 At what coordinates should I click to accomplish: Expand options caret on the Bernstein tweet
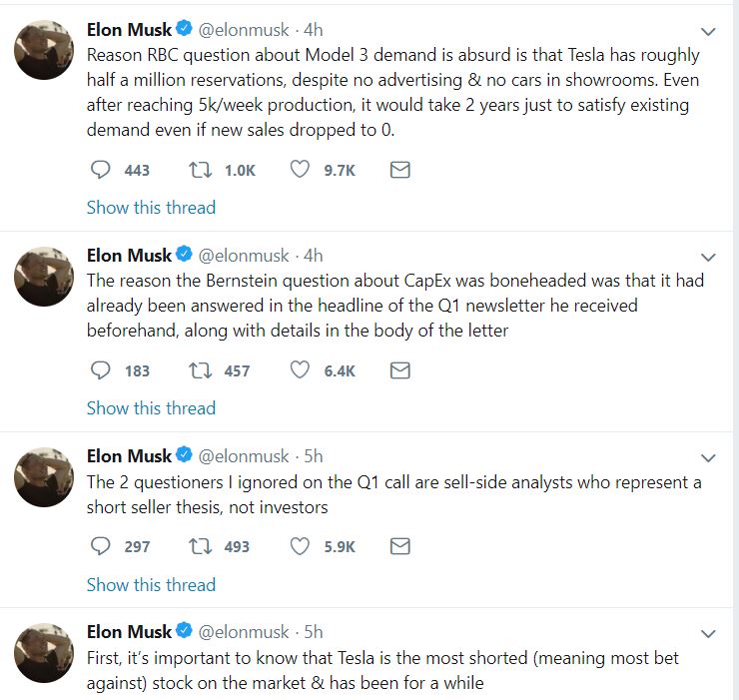click(x=708, y=257)
